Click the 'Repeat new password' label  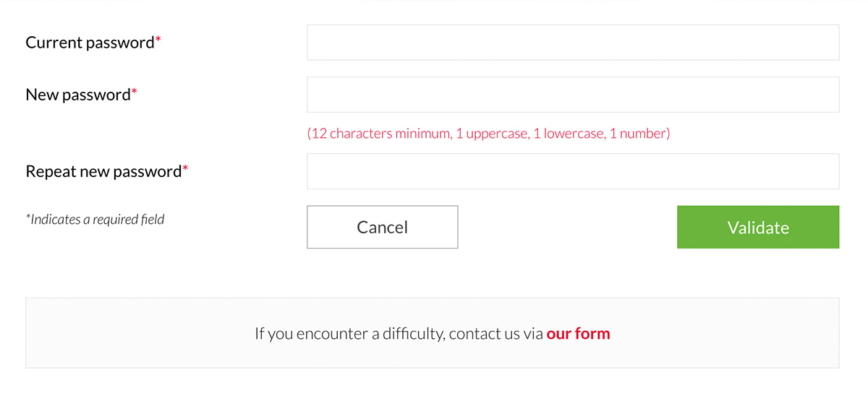[103, 171]
